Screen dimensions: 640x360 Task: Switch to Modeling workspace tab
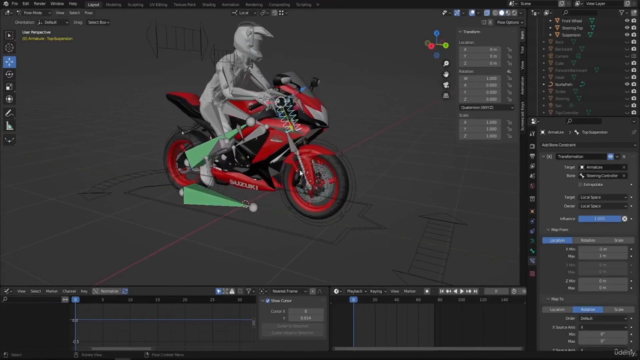113,4
